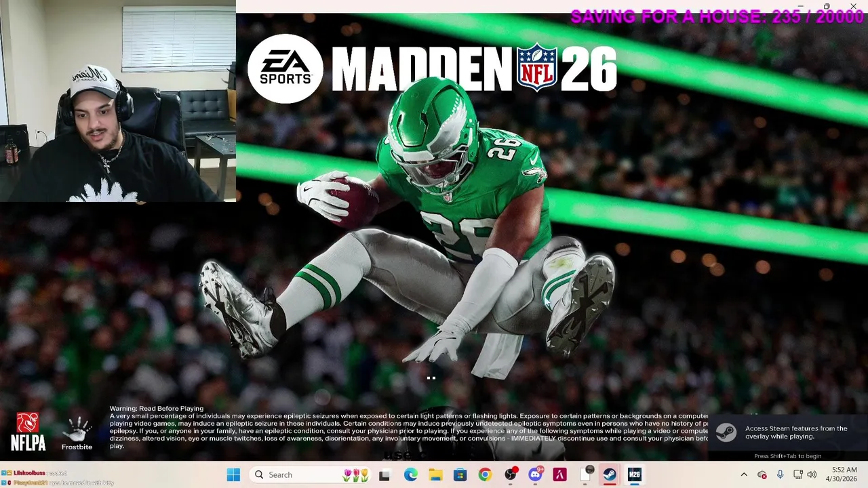Launch Google Chrome from the taskbar
Viewport: 868px width, 488px height.
click(485, 474)
